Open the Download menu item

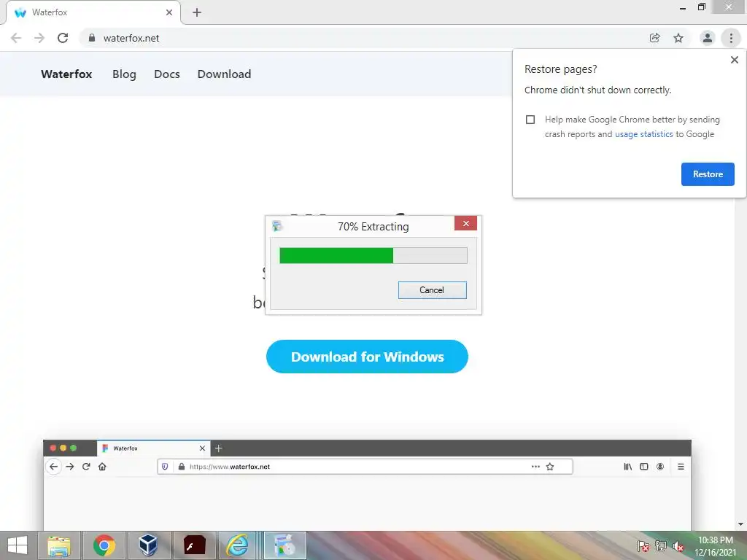pos(225,74)
